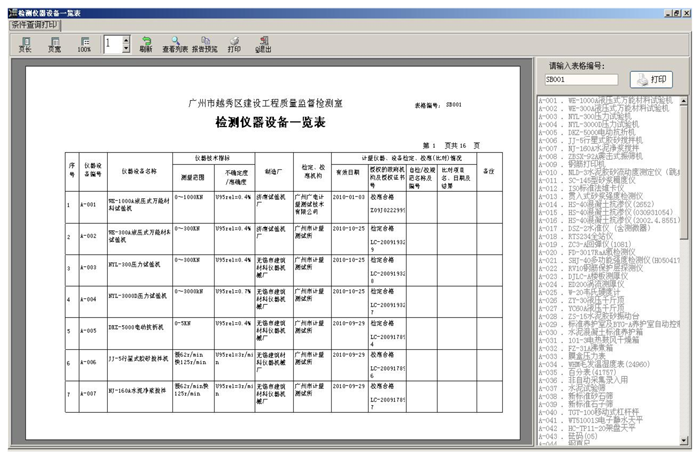
Task: Decrease page number with spinner down arrow
Action: point(125,48)
